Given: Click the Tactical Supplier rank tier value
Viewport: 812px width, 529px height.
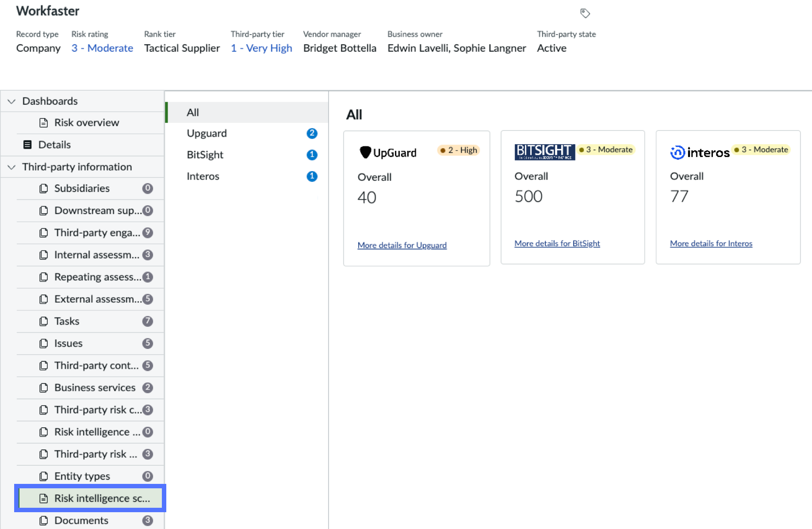Looking at the screenshot, I should pos(182,48).
